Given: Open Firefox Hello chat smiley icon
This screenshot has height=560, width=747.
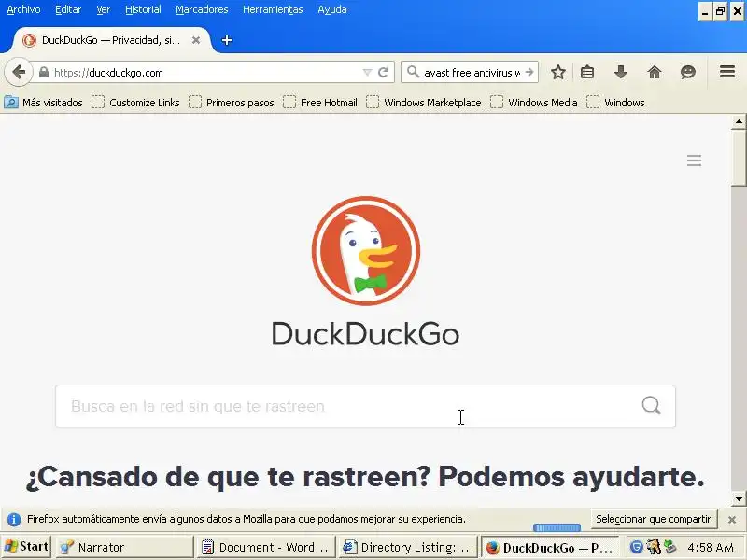Looking at the screenshot, I should tap(688, 73).
